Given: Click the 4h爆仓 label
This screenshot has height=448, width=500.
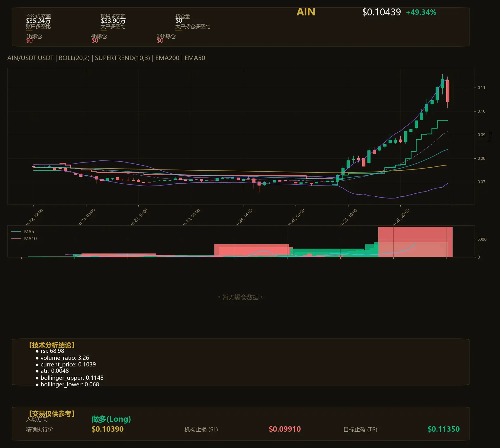Looking at the screenshot, I should [99, 36].
